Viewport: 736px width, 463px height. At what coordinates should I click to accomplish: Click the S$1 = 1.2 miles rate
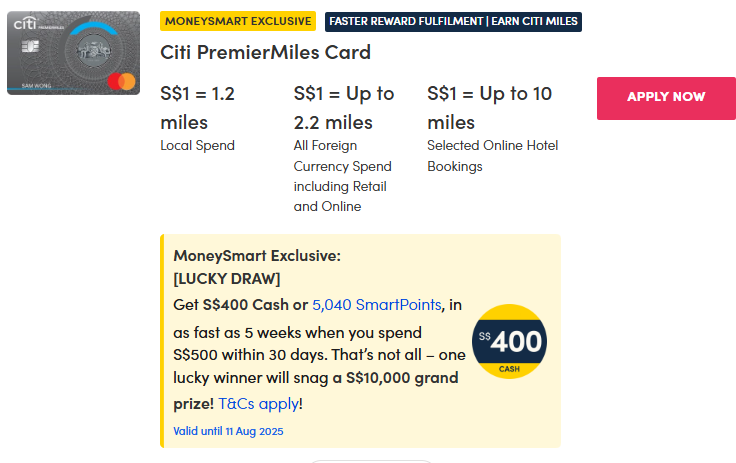click(197, 107)
